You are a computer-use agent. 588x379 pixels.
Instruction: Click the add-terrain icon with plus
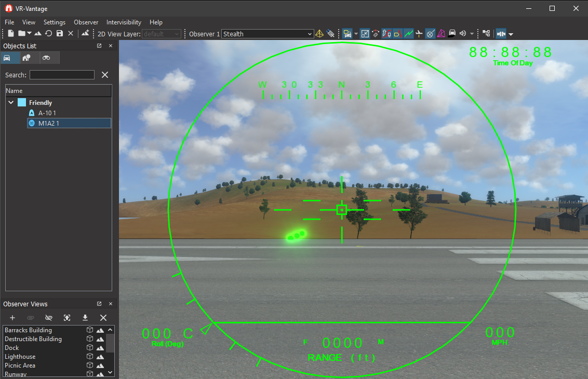85,33
